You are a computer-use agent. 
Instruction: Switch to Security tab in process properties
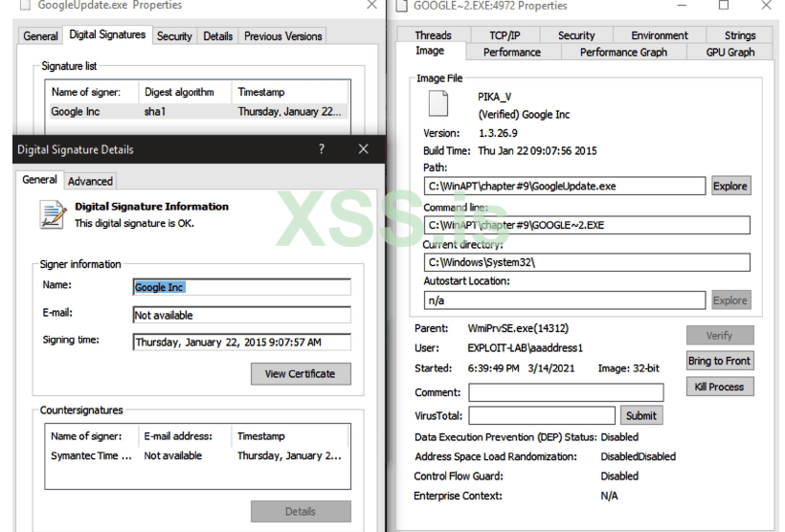576,35
